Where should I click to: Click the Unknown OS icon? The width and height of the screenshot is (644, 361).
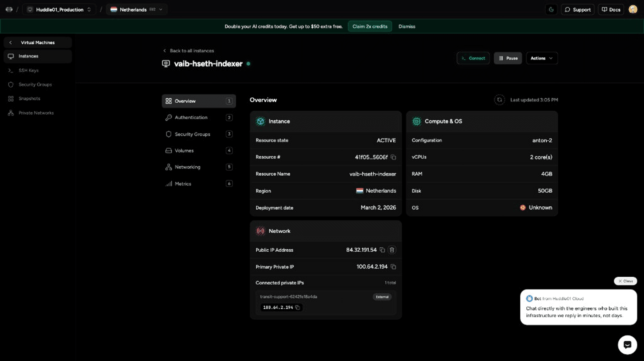click(x=523, y=208)
